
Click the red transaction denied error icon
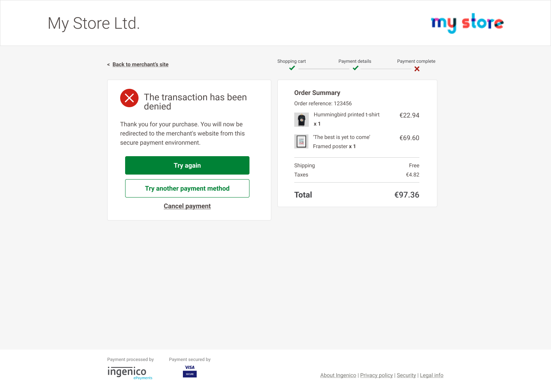click(x=129, y=98)
